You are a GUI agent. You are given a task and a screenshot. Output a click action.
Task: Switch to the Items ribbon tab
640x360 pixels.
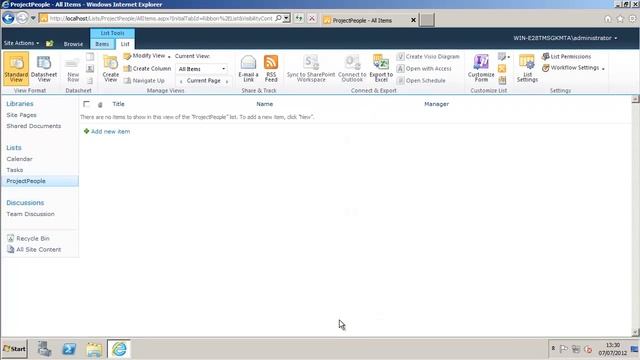click(102, 44)
